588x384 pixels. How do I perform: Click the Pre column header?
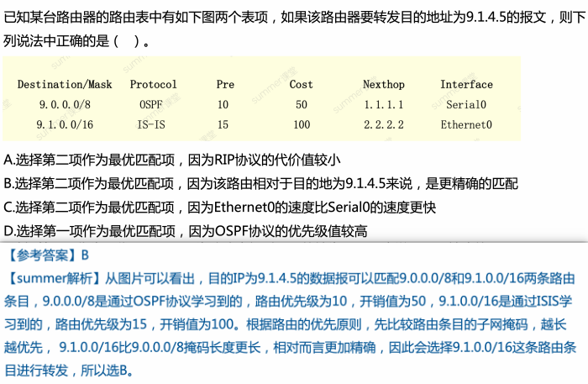pos(225,85)
